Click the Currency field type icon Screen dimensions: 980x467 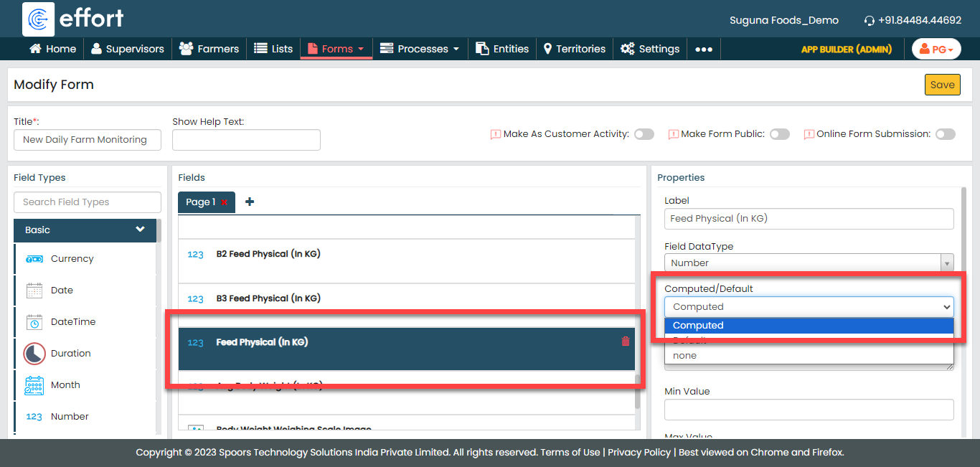pyautogui.click(x=34, y=259)
